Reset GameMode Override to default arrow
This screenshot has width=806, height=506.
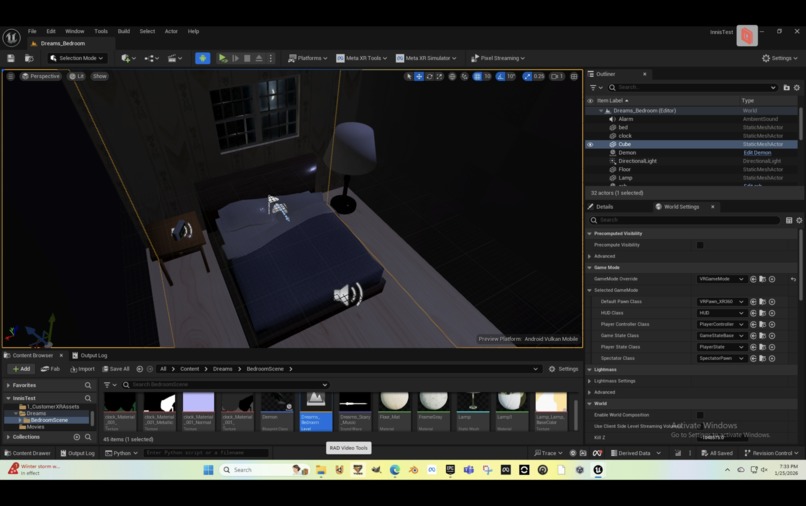[793, 279]
